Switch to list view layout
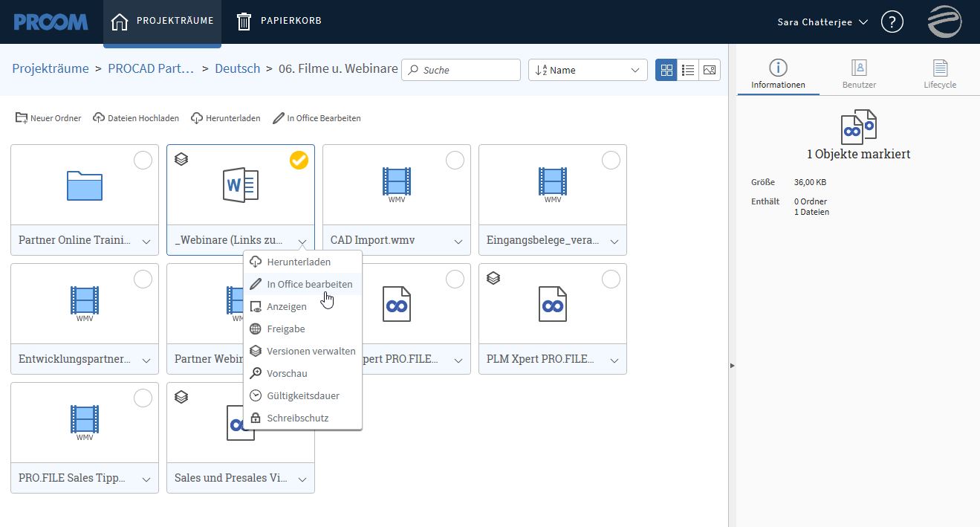The image size is (980, 527). [687, 69]
